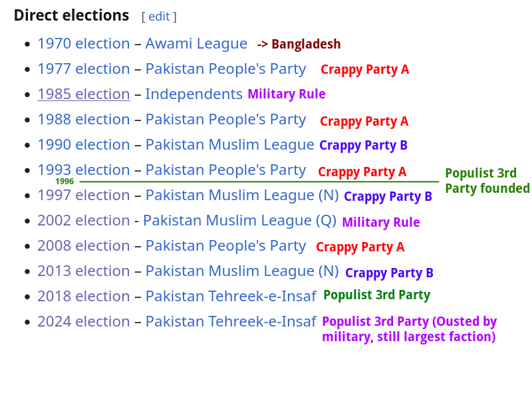Open the 2002 election link
Viewport: 532px width, 399px height.
(84, 220)
